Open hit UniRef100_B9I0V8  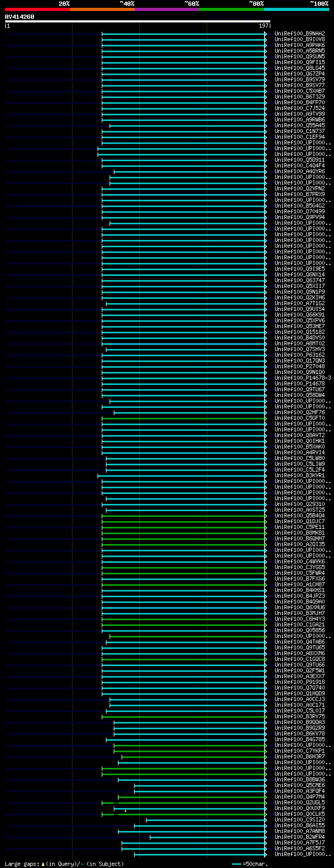point(300,39)
